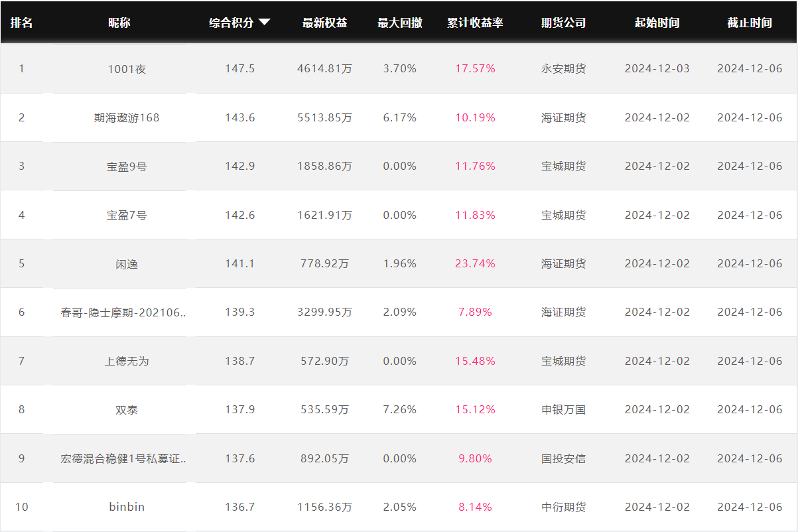Open the 宝盈9号 nickname entry
Image resolution: width=798 pixels, height=532 pixels.
(x=127, y=166)
